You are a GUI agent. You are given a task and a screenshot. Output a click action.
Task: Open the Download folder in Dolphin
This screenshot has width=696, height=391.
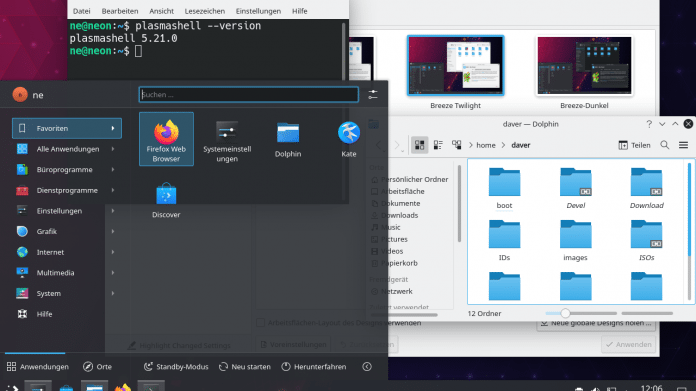[646, 188]
